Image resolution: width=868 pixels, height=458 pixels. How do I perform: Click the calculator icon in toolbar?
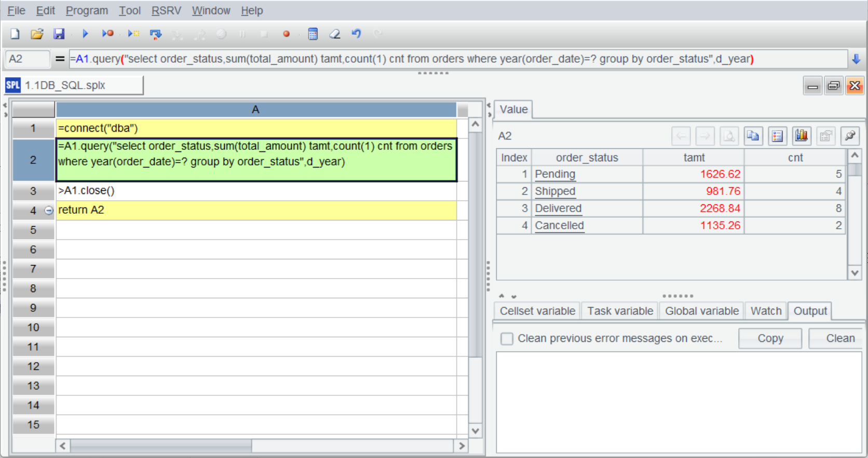point(313,34)
